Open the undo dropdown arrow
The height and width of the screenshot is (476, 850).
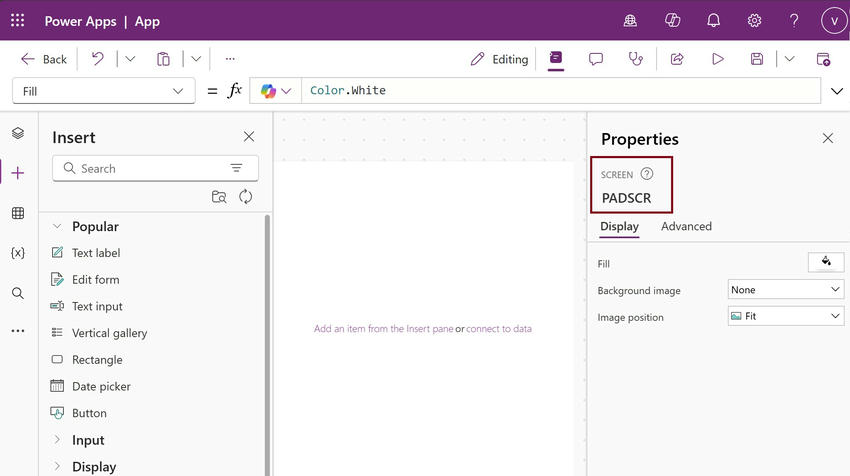(x=130, y=59)
